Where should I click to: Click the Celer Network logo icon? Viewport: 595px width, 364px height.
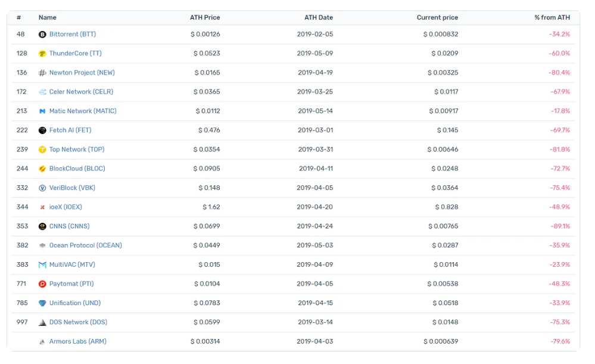click(42, 92)
